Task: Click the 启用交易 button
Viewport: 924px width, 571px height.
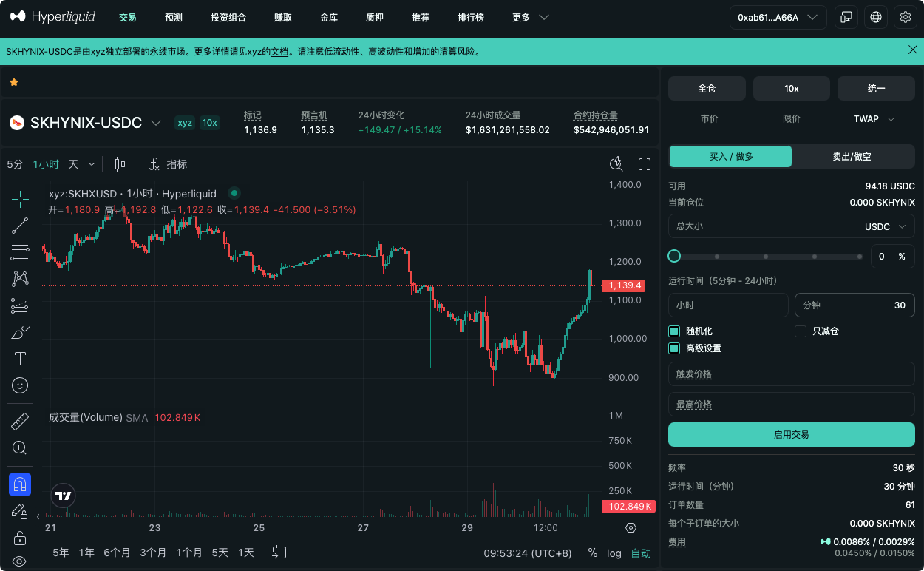Action: (792, 434)
